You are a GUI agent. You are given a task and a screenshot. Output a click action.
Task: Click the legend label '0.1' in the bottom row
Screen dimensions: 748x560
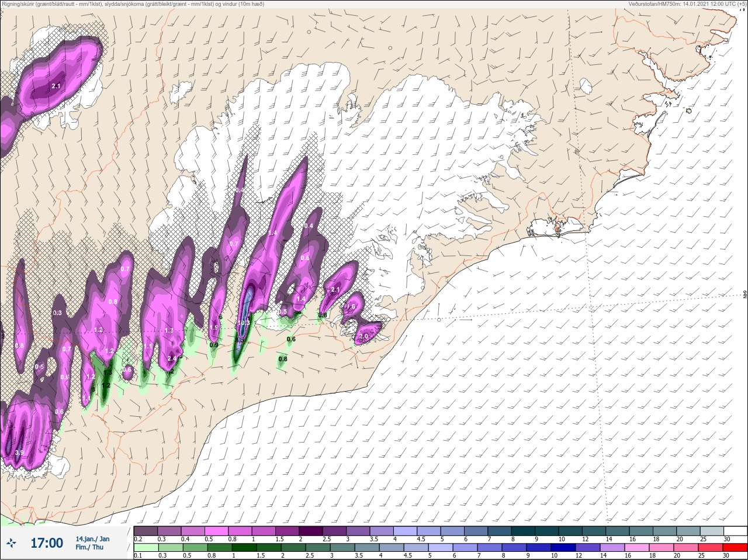tap(138, 556)
